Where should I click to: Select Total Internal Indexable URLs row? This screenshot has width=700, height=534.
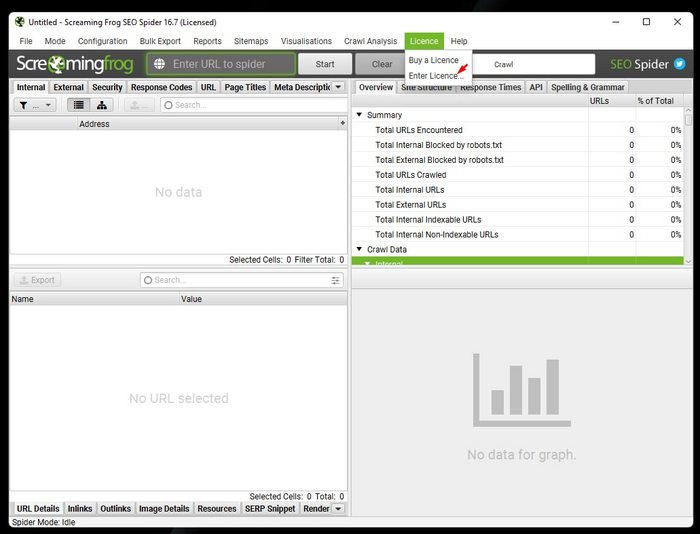pos(518,219)
